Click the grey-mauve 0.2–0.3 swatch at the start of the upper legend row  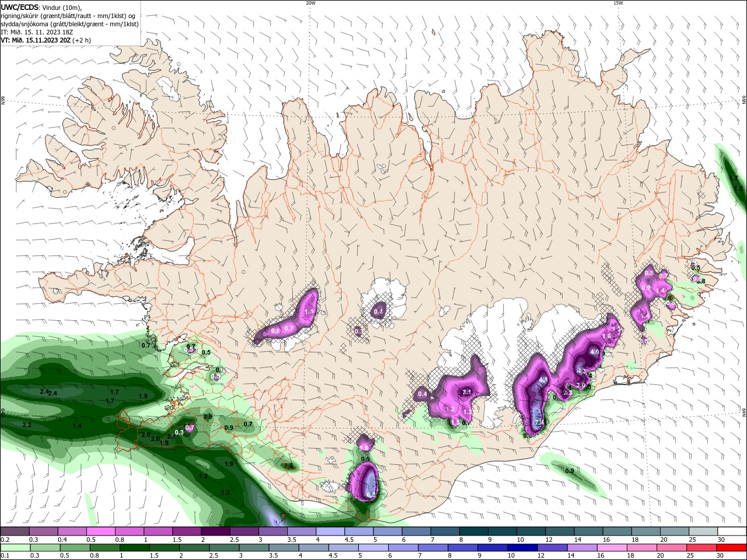click(15, 531)
